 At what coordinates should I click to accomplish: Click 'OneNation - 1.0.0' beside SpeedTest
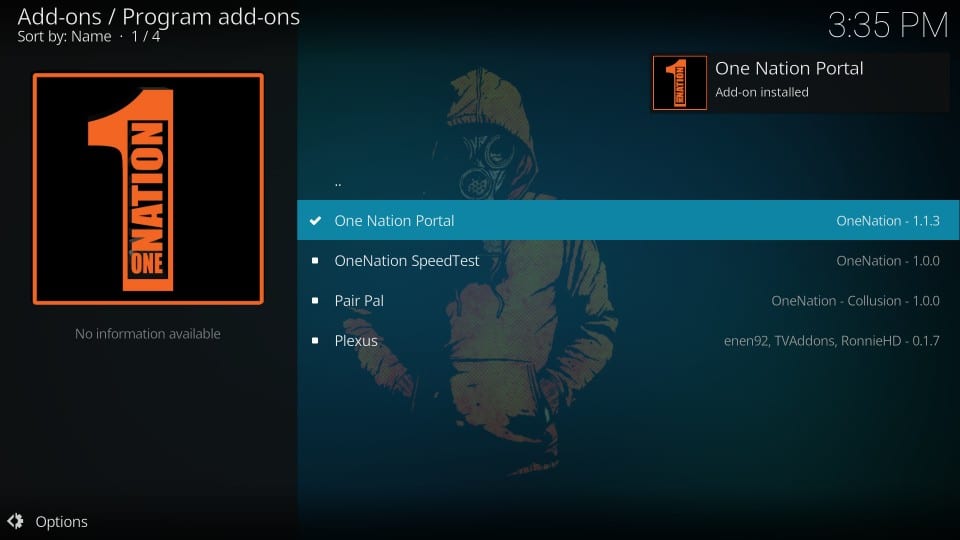click(x=888, y=261)
